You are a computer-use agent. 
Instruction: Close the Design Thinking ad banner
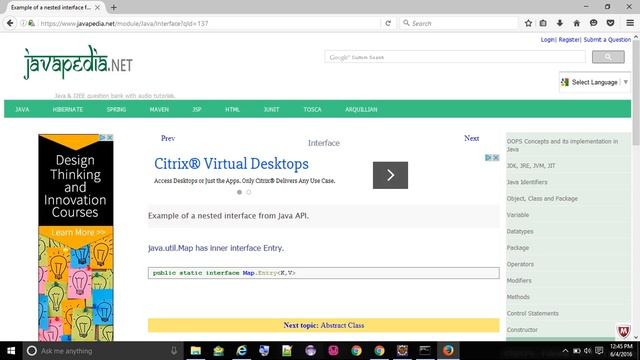pyautogui.click(x=109, y=137)
